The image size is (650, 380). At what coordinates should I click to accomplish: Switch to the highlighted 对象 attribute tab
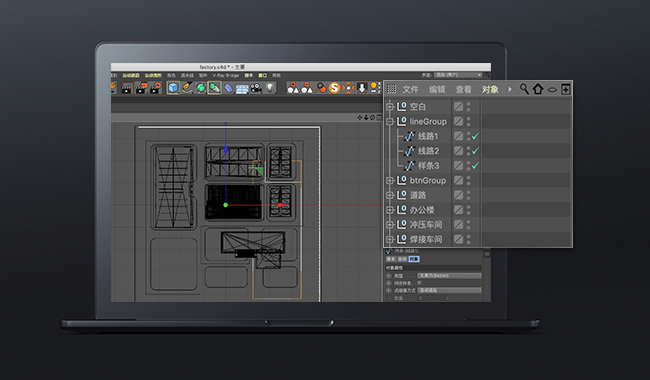point(414,259)
